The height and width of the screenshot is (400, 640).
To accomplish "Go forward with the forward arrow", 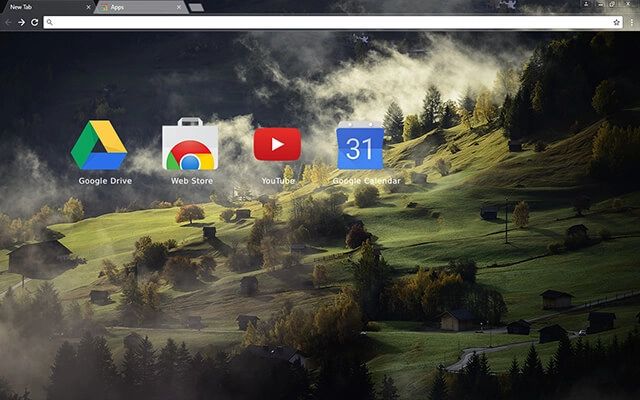I will (21, 22).
